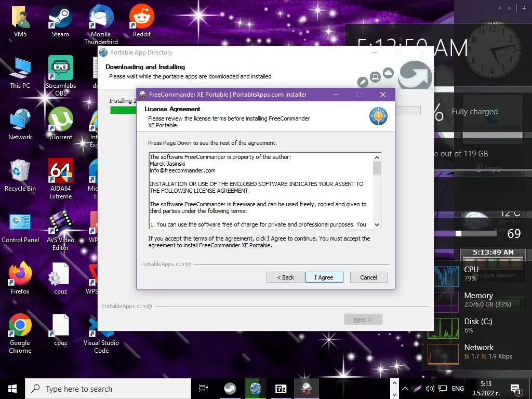Close the FreeCommander installer window

click(x=383, y=95)
